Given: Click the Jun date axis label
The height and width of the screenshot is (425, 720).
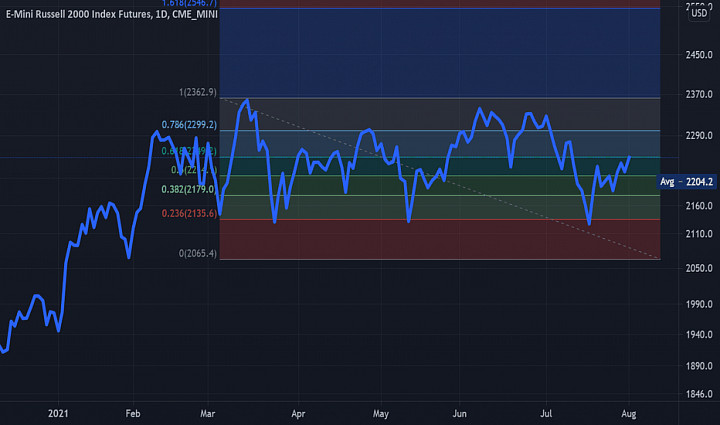Looking at the screenshot, I should [x=460, y=414].
